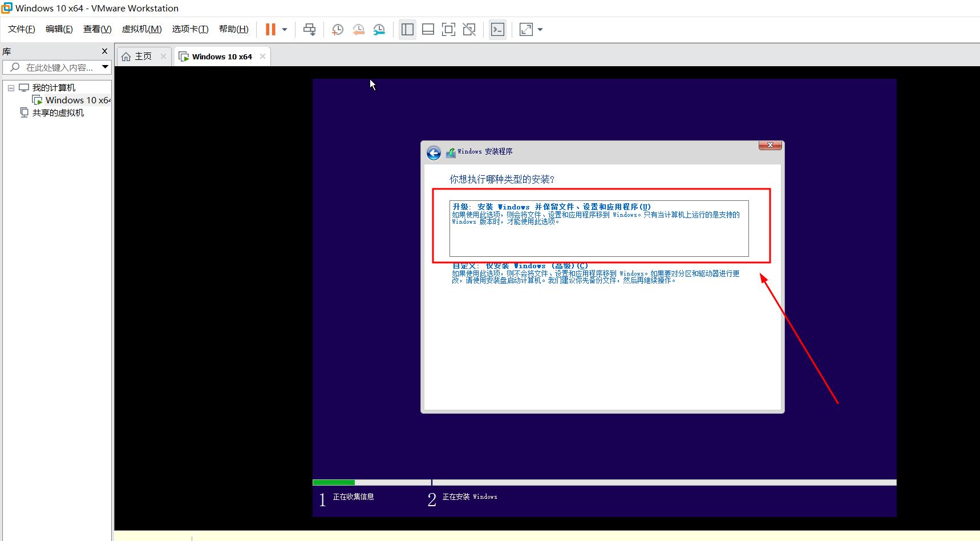The image size is (980, 541).
Task: Focus the library search field
Action: 57,67
